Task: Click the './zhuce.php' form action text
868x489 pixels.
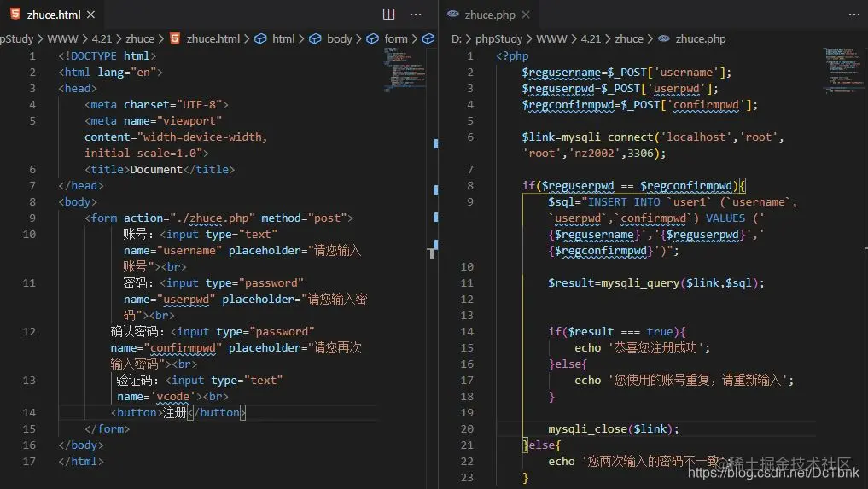Action: coord(213,218)
